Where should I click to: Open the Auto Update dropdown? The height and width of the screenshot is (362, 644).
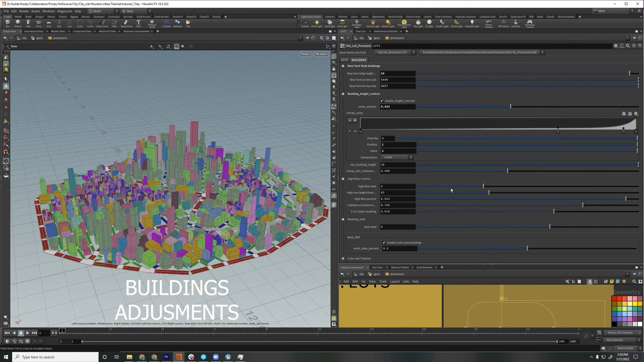[x=628, y=349]
